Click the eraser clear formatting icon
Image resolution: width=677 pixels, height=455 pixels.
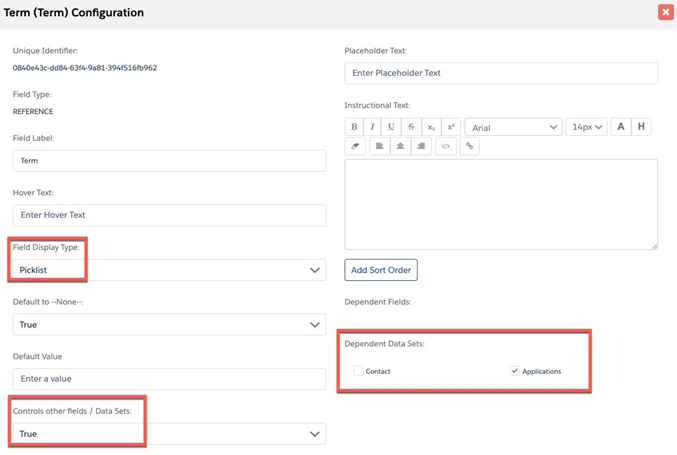point(354,146)
